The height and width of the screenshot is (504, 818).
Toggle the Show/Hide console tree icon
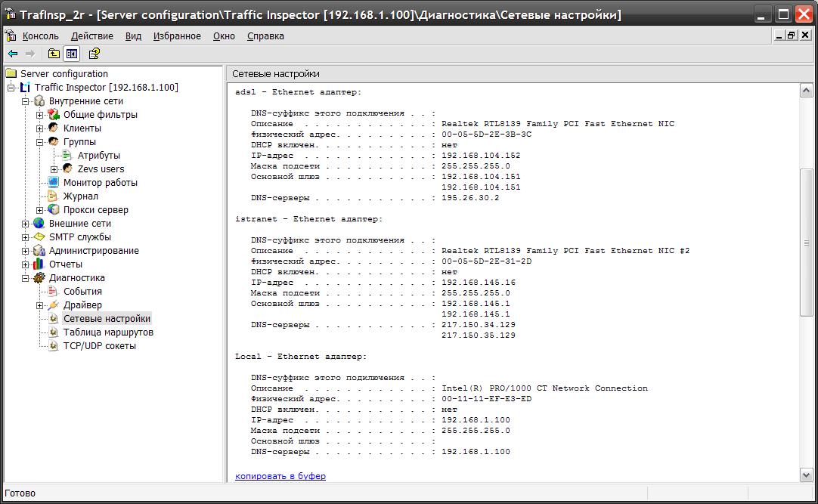72,54
